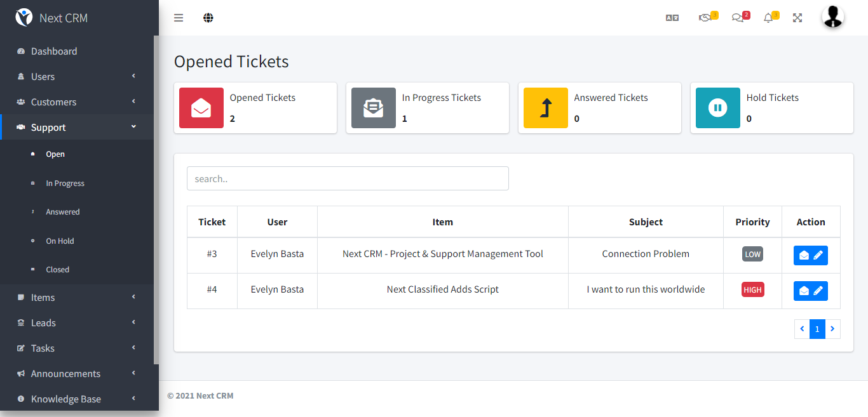Select the Closed tickets submenu item

[x=57, y=270]
